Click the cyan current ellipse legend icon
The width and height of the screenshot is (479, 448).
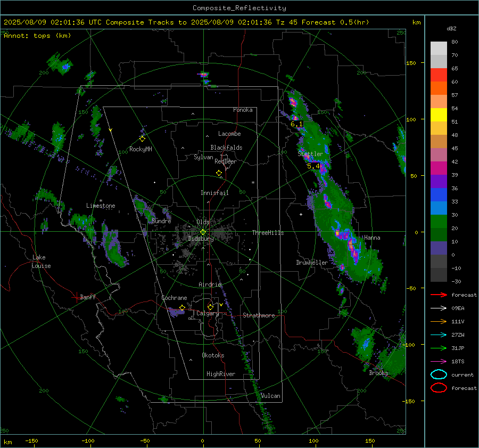(439, 374)
